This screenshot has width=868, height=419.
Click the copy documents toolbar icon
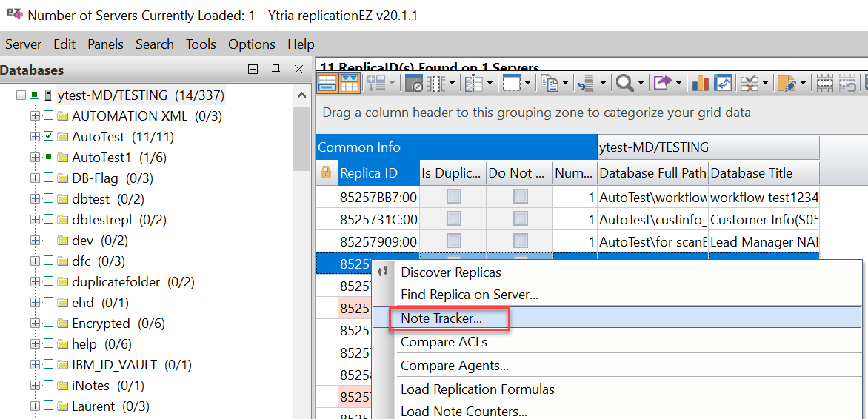click(x=549, y=83)
